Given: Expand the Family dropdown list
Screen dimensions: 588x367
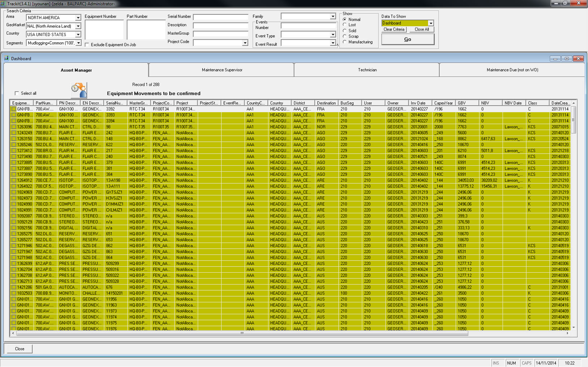Looking at the screenshot, I should [x=333, y=16].
